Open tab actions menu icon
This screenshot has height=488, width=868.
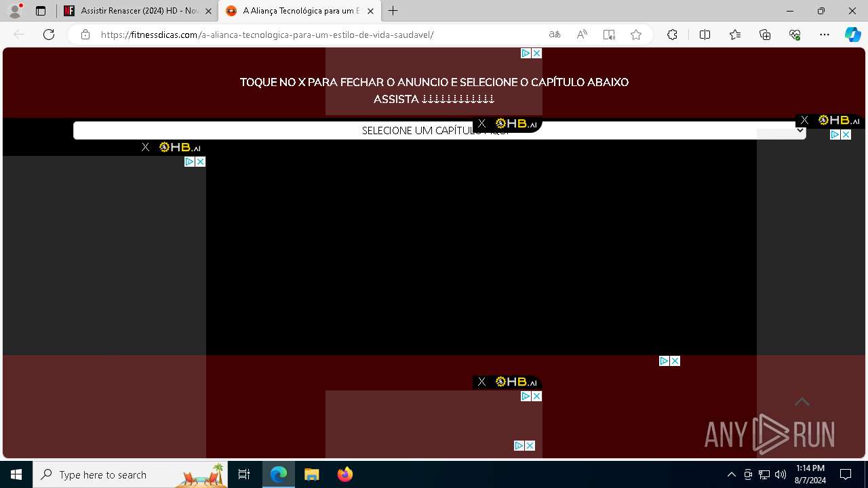41,11
